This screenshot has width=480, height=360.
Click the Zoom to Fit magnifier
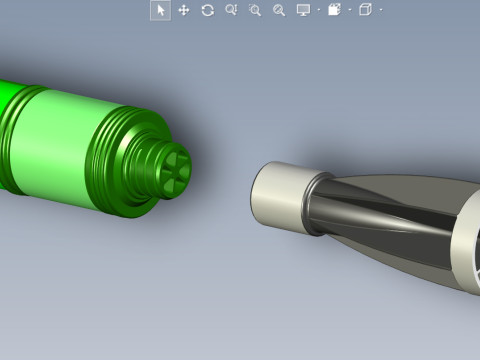click(279, 10)
